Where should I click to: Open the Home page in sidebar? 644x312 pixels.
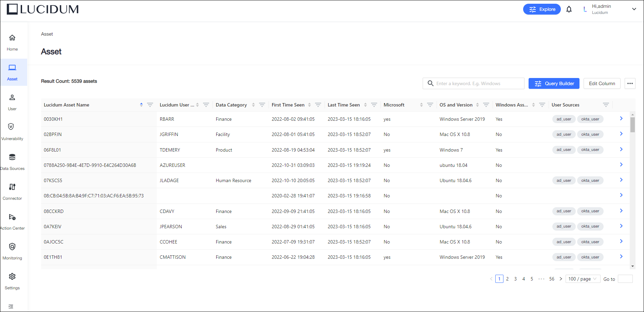[x=12, y=43]
